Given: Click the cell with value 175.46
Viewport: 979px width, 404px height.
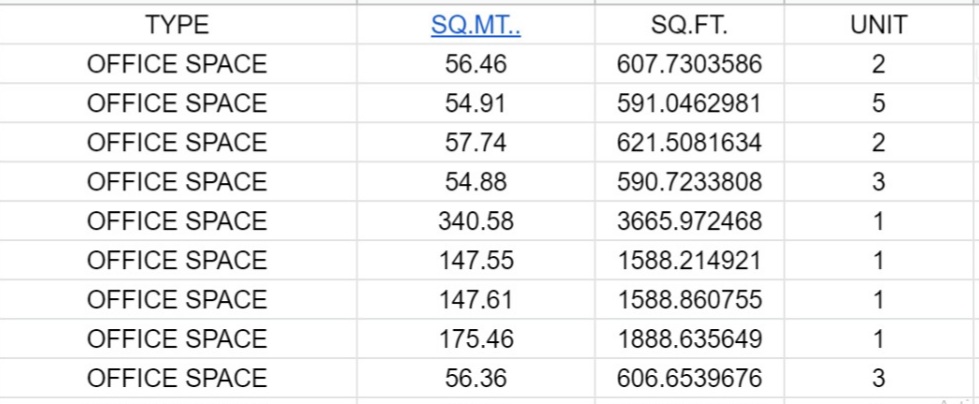Looking at the screenshot, I should pyautogui.click(x=476, y=339).
